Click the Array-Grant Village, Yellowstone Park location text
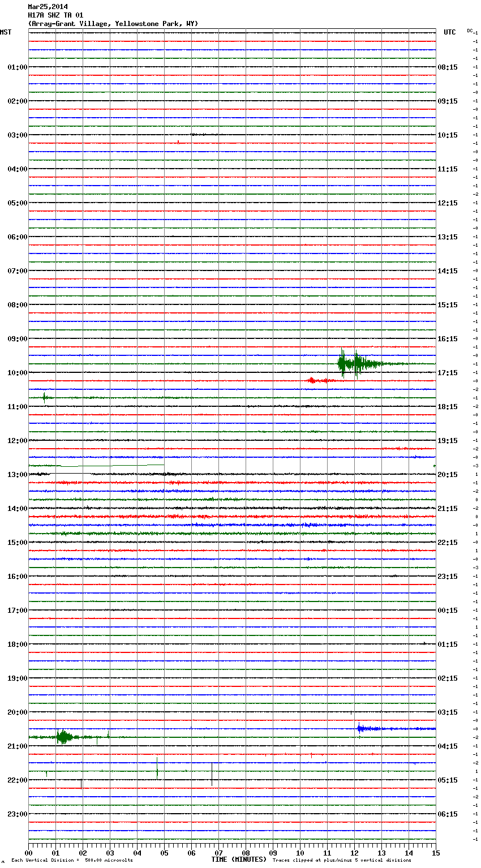Screen dimensions: 481x868 click(113, 24)
